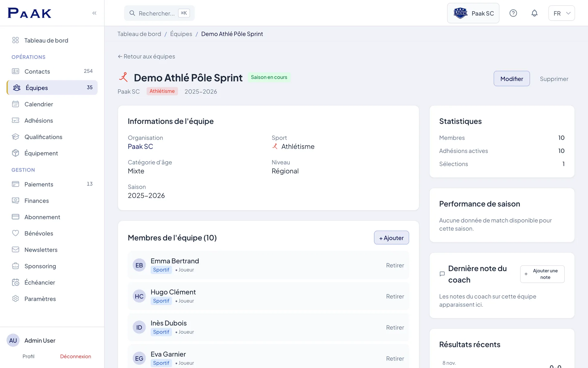Open Adhésions menu item
Screen dimensions: 588x368
pyautogui.click(x=52, y=120)
